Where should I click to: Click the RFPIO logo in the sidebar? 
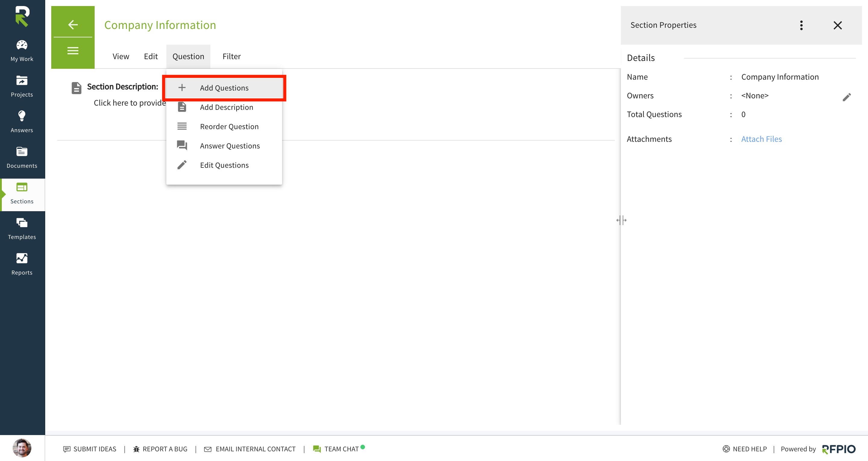[22, 16]
